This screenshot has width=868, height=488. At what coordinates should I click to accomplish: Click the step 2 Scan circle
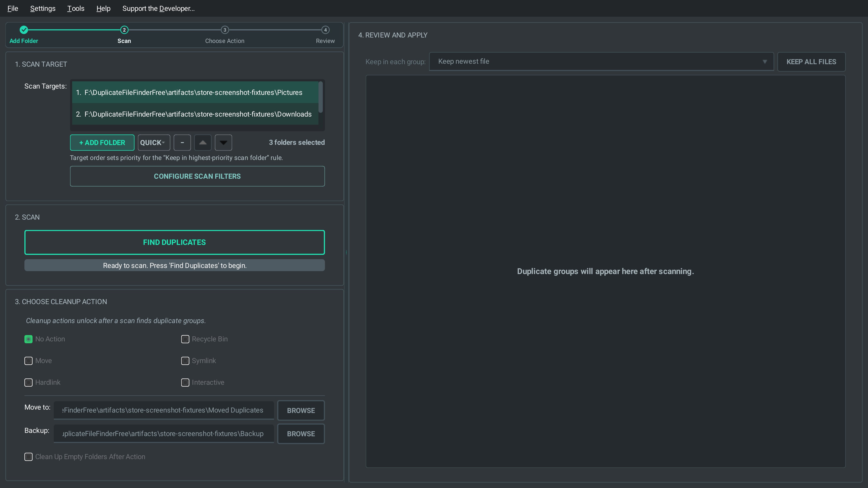[x=124, y=30]
